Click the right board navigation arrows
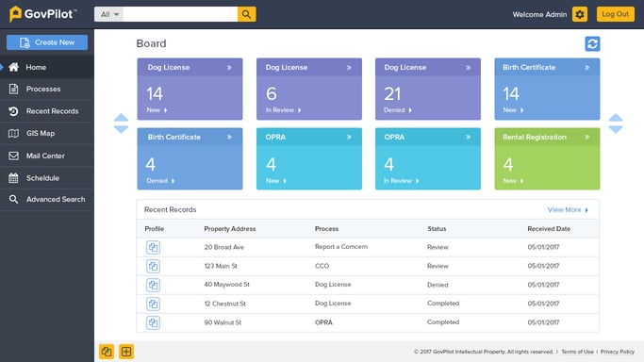 [616, 123]
